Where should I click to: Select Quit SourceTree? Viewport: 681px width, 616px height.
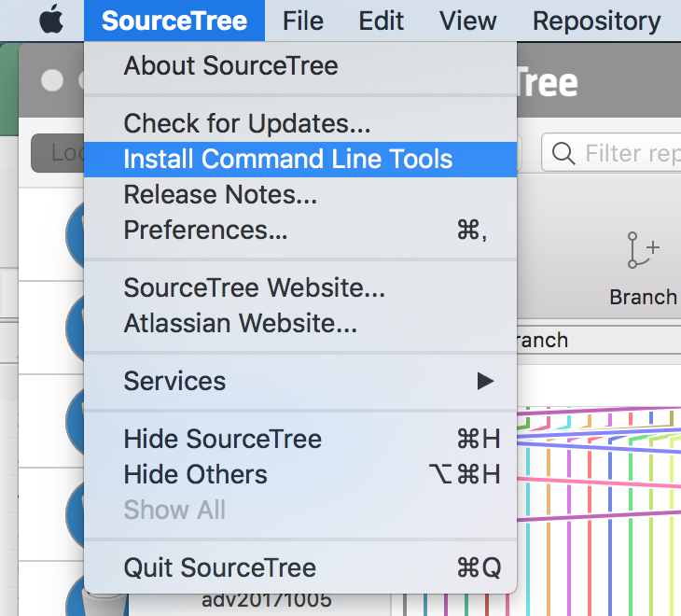[219, 567]
